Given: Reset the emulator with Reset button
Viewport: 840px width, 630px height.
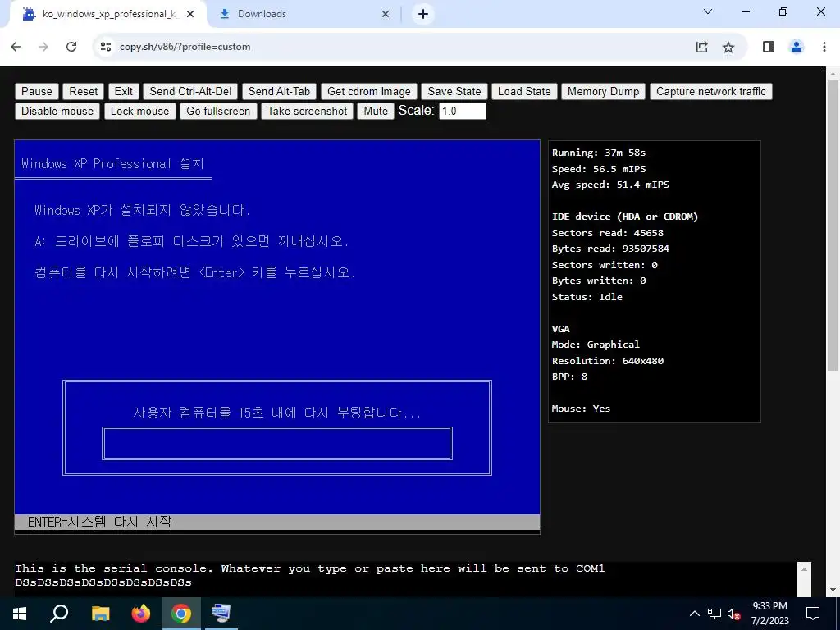Looking at the screenshot, I should (83, 92).
